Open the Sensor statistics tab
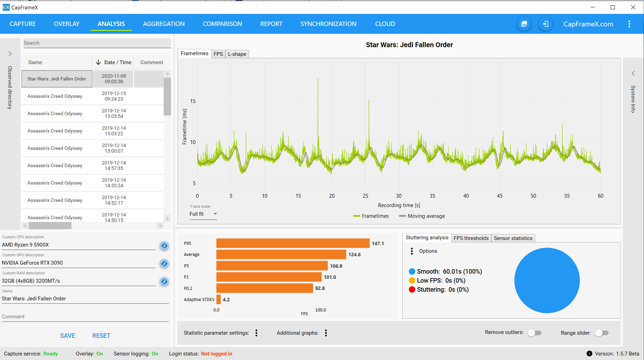Image resolution: width=644 pixels, height=360 pixels. (x=513, y=238)
